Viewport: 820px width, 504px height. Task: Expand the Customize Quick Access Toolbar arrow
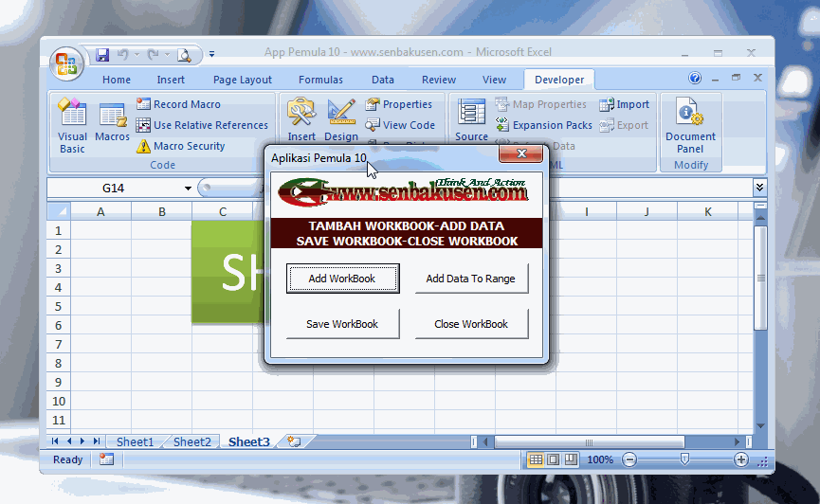[x=211, y=54]
